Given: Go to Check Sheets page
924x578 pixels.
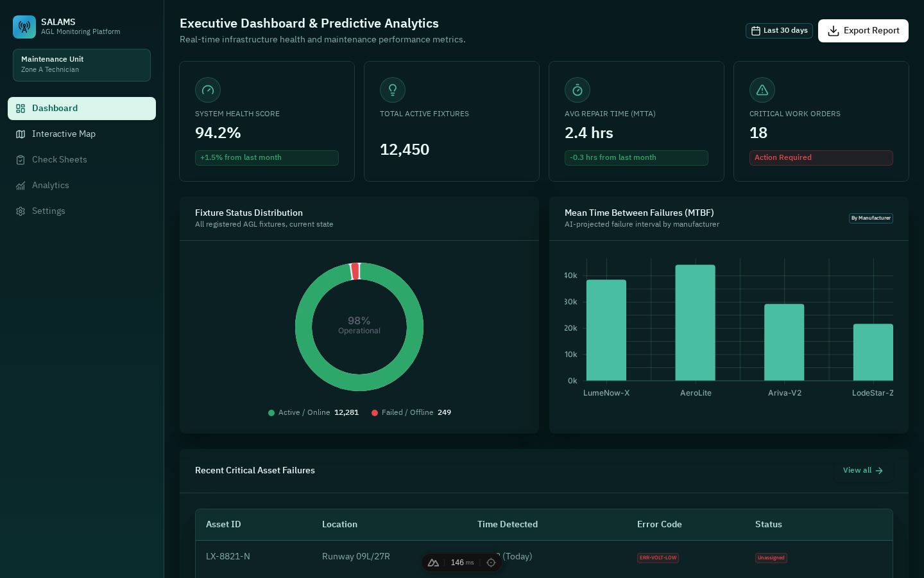Looking at the screenshot, I should tap(81, 160).
